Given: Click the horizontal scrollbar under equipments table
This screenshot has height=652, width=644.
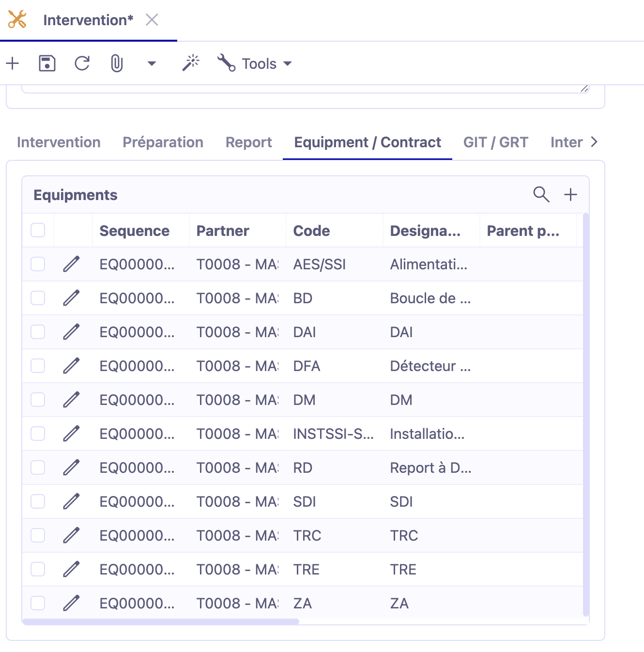Looking at the screenshot, I should tap(161, 621).
